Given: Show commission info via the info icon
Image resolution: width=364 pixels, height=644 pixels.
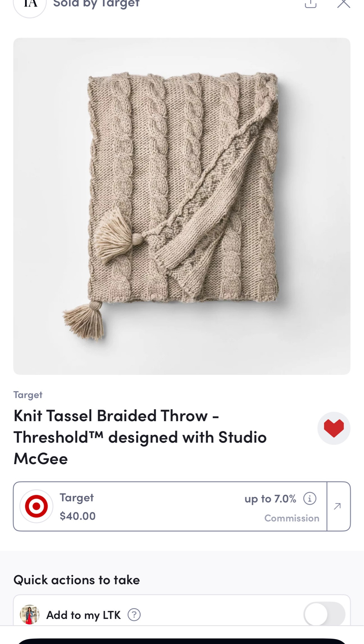Looking at the screenshot, I should pyautogui.click(x=310, y=499).
